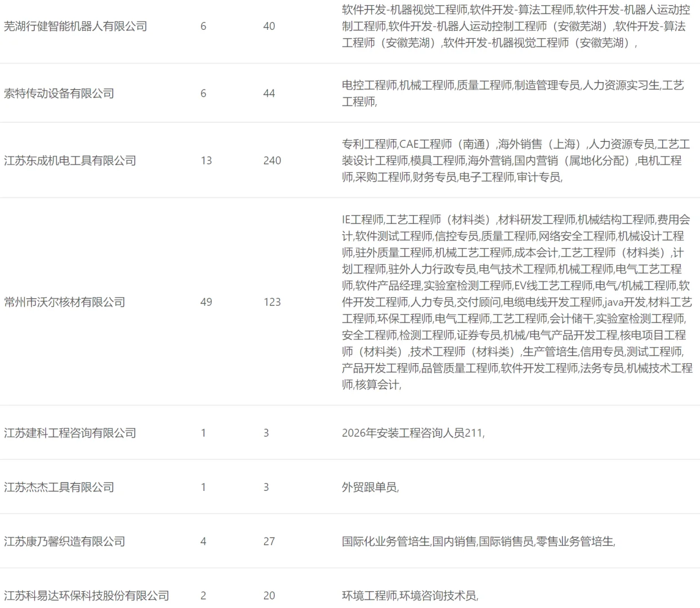Viewport: 700px width, 608px height.
Task: Select company name 江苏建科工程咨询有限公司
Action: point(70,433)
